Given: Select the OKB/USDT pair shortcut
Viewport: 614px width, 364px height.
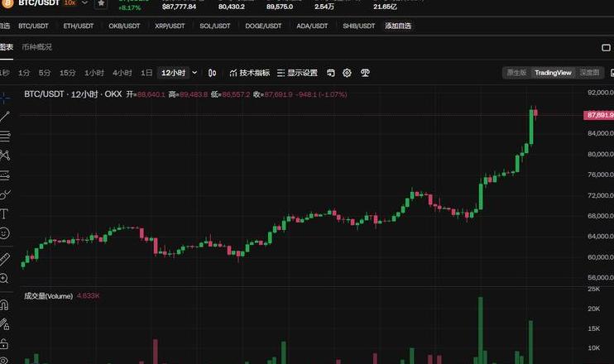Looking at the screenshot, I should click(x=124, y=26).
